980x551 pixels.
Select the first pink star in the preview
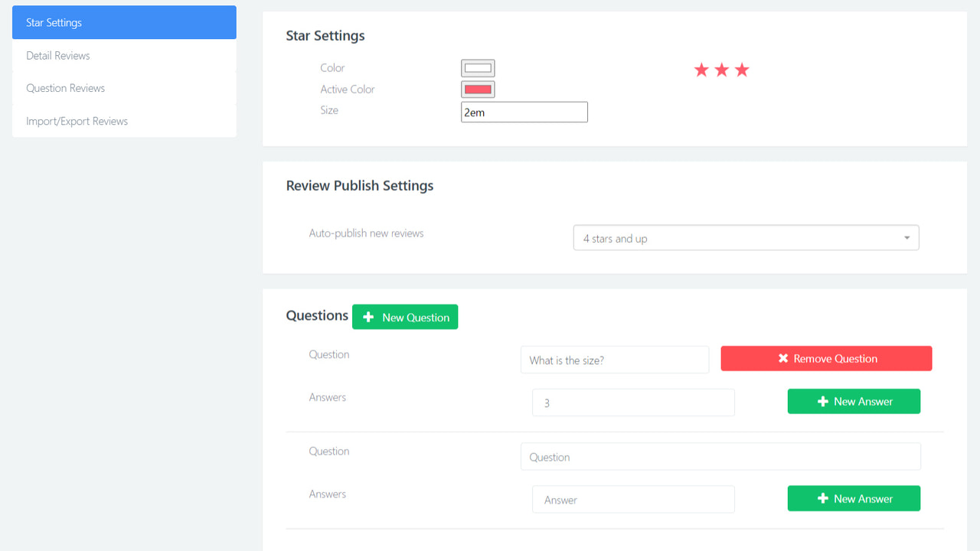pyautogui.click(x=701, y=69)
